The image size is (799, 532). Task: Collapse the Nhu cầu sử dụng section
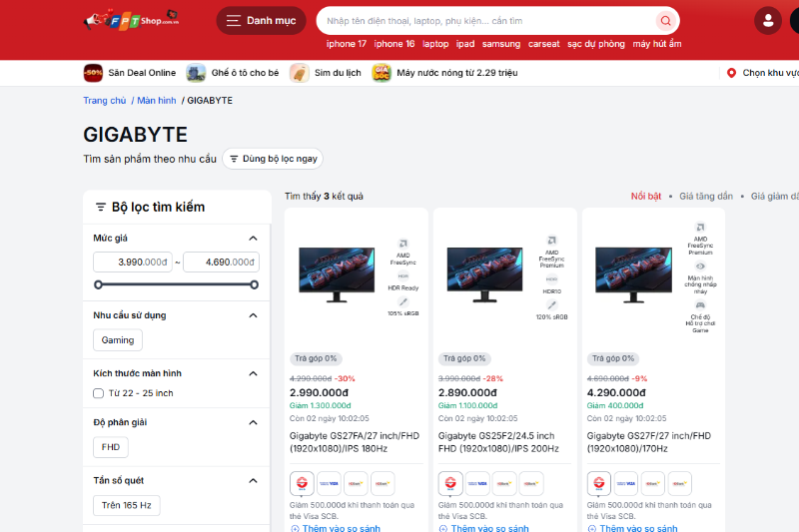point(253,315)
